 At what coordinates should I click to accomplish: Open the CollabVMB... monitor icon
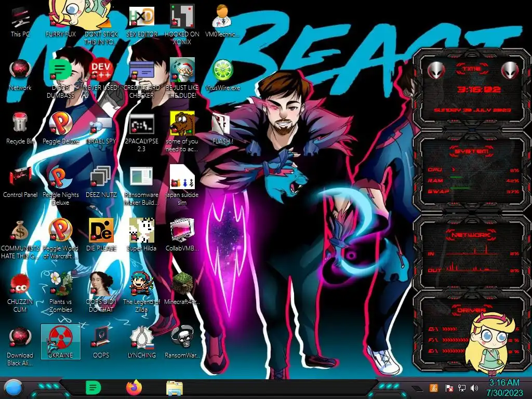point(182,235)
